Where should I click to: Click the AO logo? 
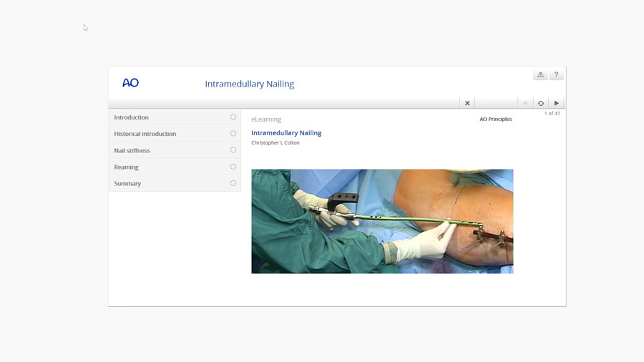point(130,83)
